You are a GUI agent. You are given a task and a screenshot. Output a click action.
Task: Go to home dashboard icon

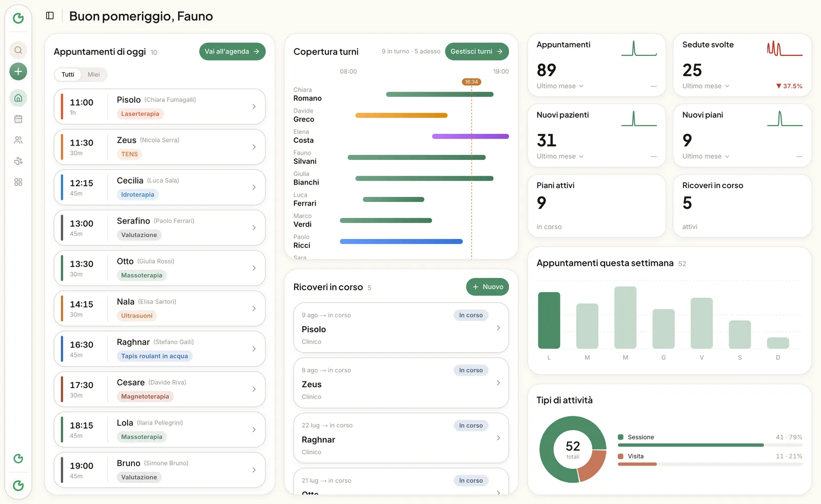click(18, 98)
